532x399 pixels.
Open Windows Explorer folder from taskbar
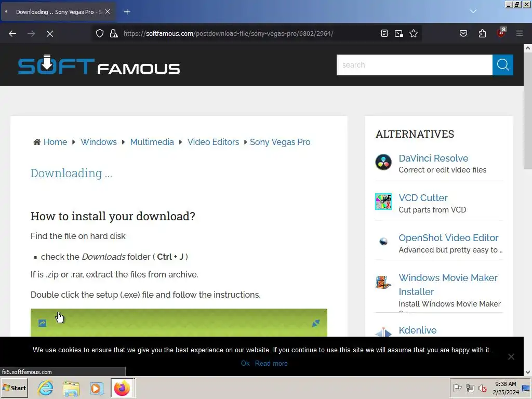point(71,388)
